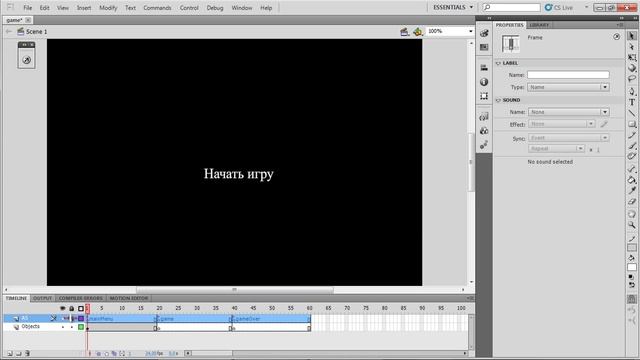Image resolution: width=640 pixels, height=360 pixels.
Task: Collapse the SOUND section
Action: pyautogui.click(x=498, y=100)
